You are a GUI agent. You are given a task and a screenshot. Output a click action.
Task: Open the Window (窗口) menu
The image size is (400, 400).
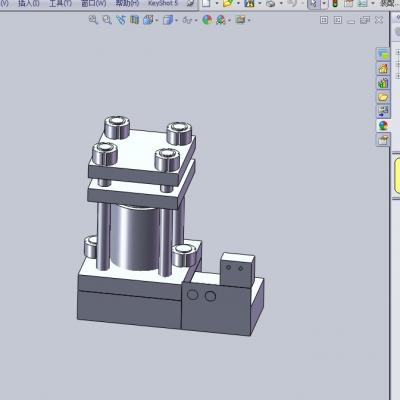94,3
